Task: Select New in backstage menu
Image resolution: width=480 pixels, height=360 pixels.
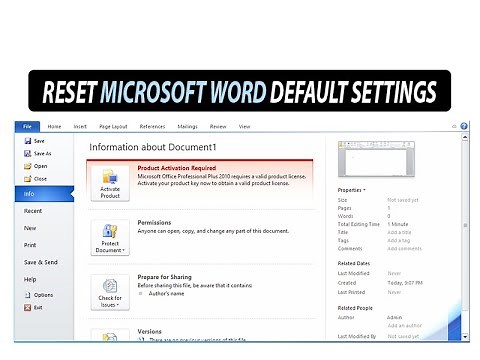Action: tap(30, 228)
